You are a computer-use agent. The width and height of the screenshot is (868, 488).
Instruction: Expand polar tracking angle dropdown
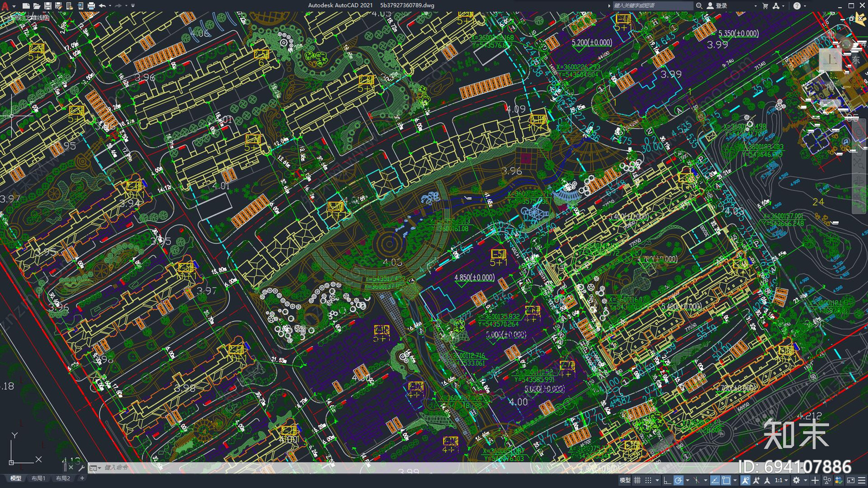pos(687,480)
